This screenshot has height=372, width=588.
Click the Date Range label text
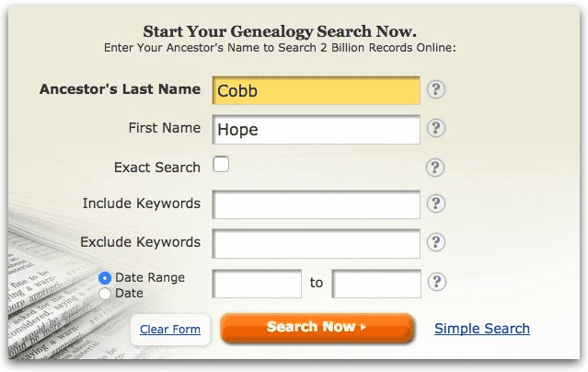150,277
